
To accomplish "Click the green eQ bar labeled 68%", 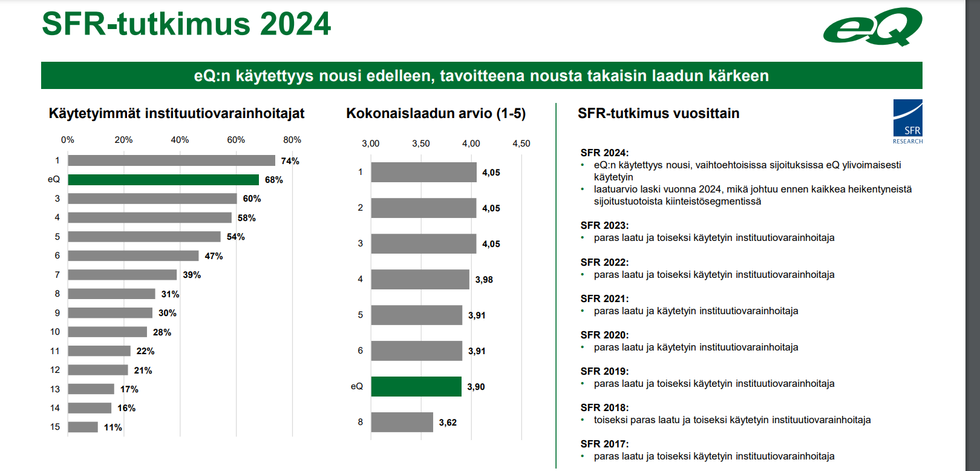I will tap(163, 180).
